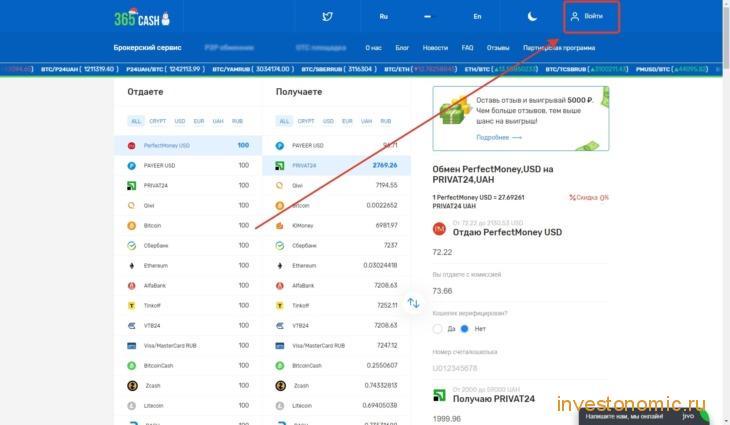Select Ethereum row 0.03024418 in Получаете
The width and height of the screenshot is (730, 425).
pyautogui.click(x=337, y=266)
